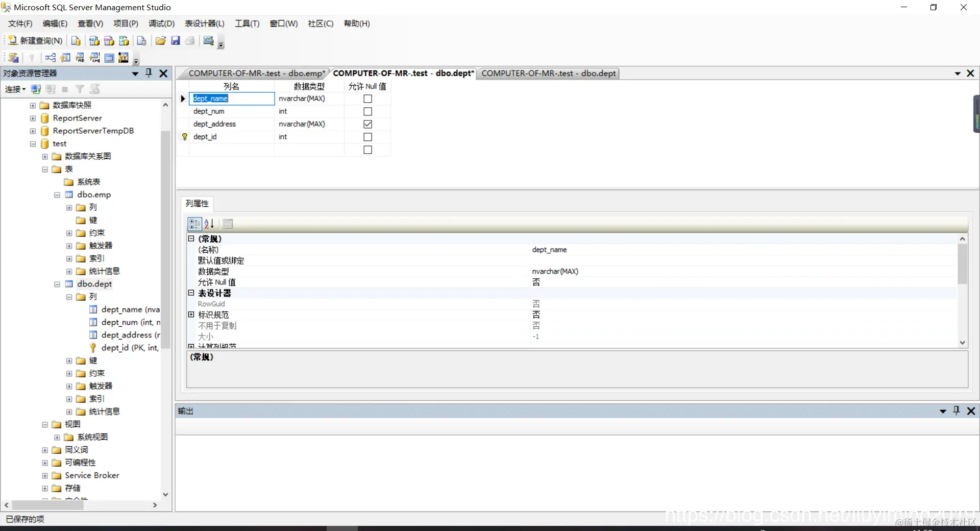The width and height of the screenshot is (980, 531).
Task: Click the relationships icon in the table designer toolbar
Action: coord(51,58)
